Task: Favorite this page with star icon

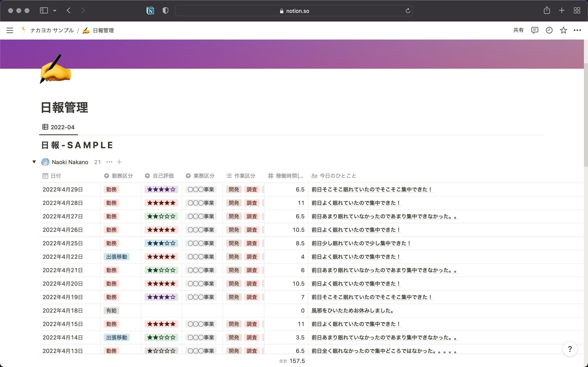Action: 563,30
